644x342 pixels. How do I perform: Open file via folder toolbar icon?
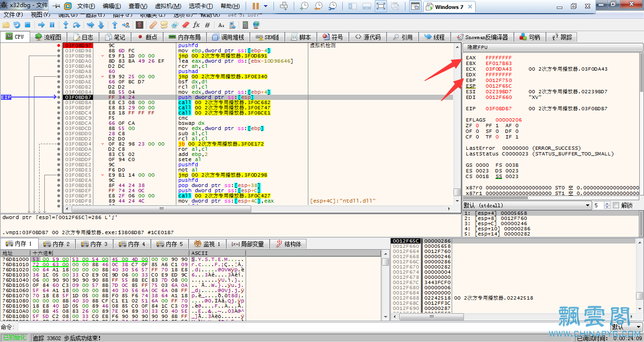(x=6, y=24)
